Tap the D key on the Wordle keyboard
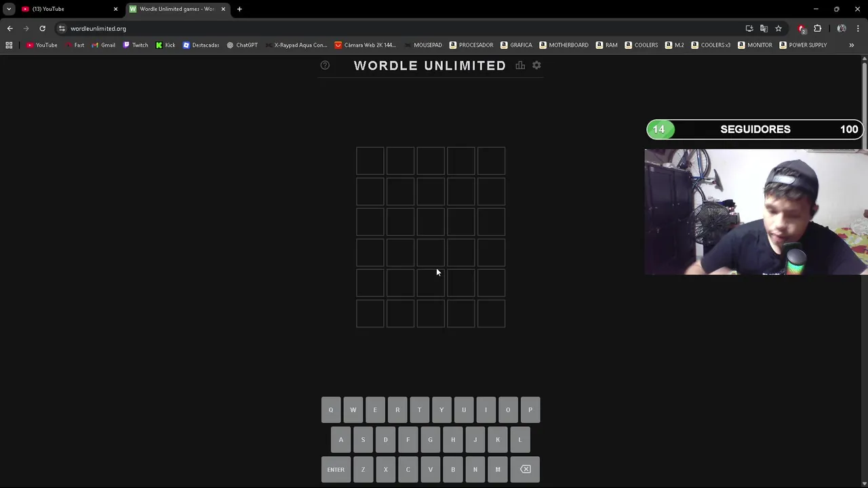The width and height of the screenshot is (868, 488). point(386,439)
